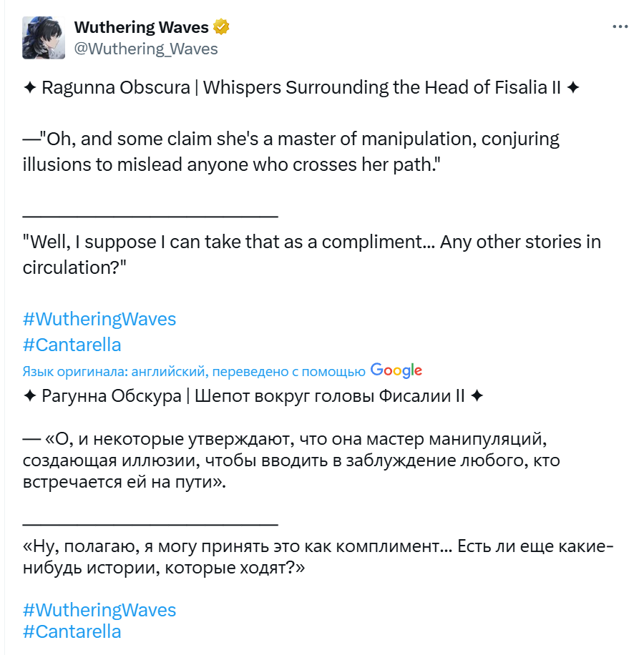Open the #Cantarella hashtag above the translation note
The image size is (644, 655).
(x=72, y=345)
